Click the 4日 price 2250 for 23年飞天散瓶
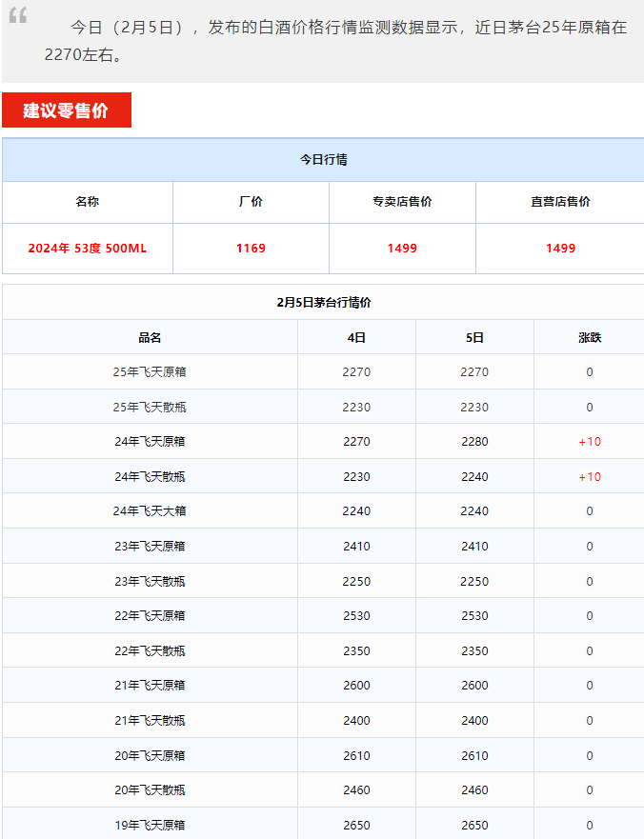The height and width of the screenshot is (839, 644). click(356, 582)
